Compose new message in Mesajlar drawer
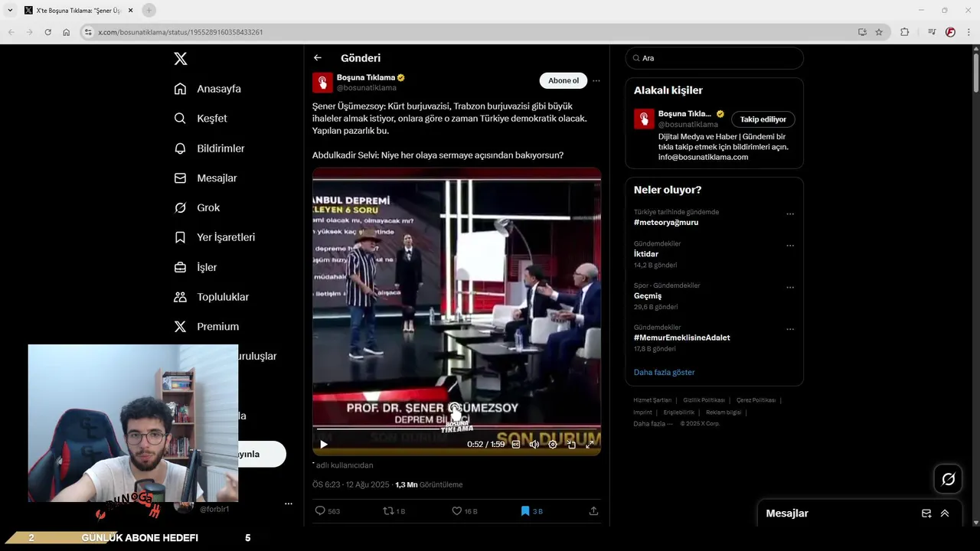The height and width of the screenshot is (551, 980). [x=926, y=514]
